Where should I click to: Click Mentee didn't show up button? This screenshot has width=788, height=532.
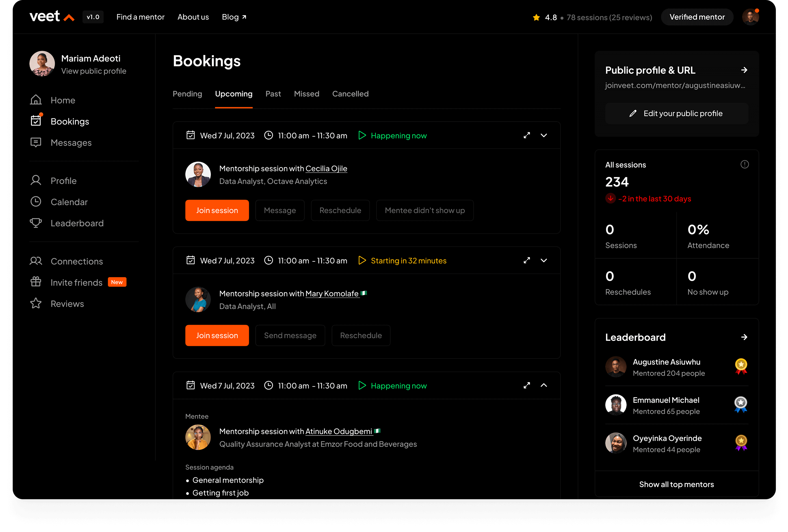[425, 210]
